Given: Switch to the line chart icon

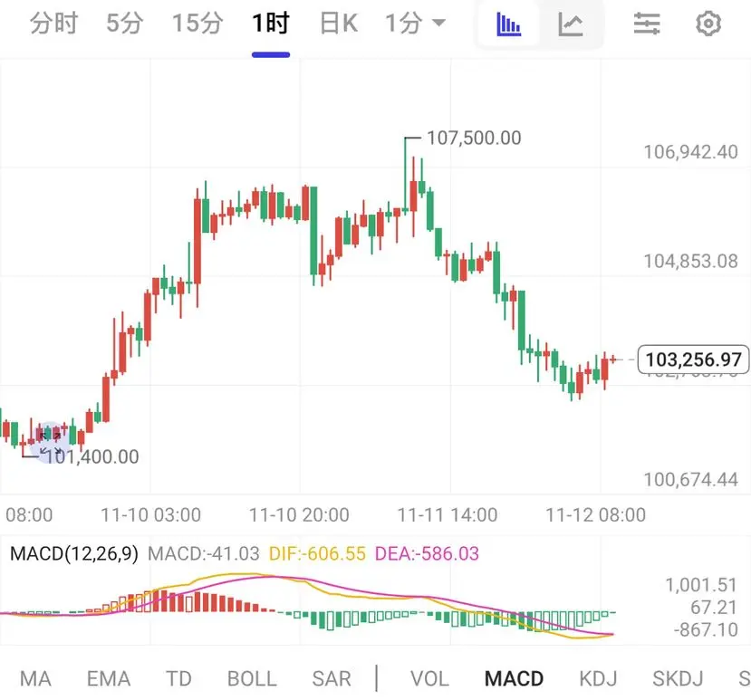Looking at the screenshot, I should tap(571, 24).
